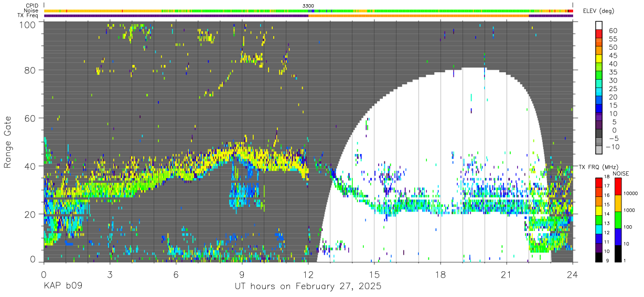Pick the white top segment of ELEV colorbar

599,26
